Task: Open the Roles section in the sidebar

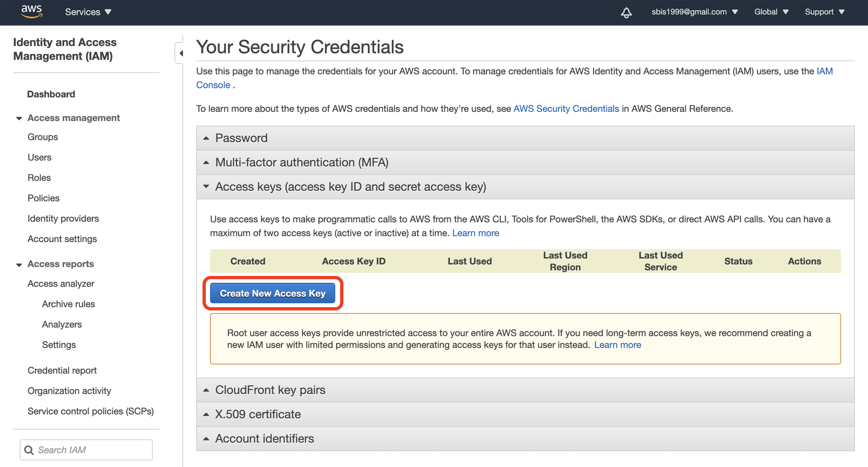Action: [39, 177]
